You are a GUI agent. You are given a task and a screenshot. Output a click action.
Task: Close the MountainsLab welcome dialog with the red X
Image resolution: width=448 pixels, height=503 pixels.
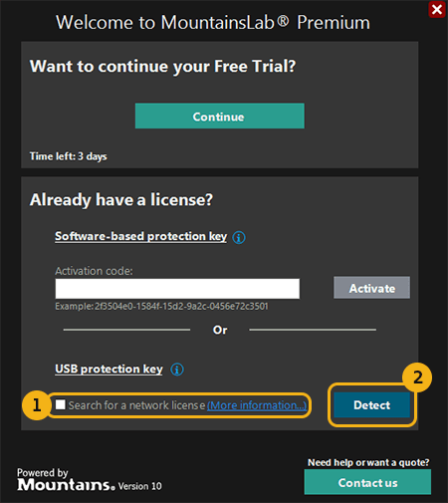pos(437,9)
